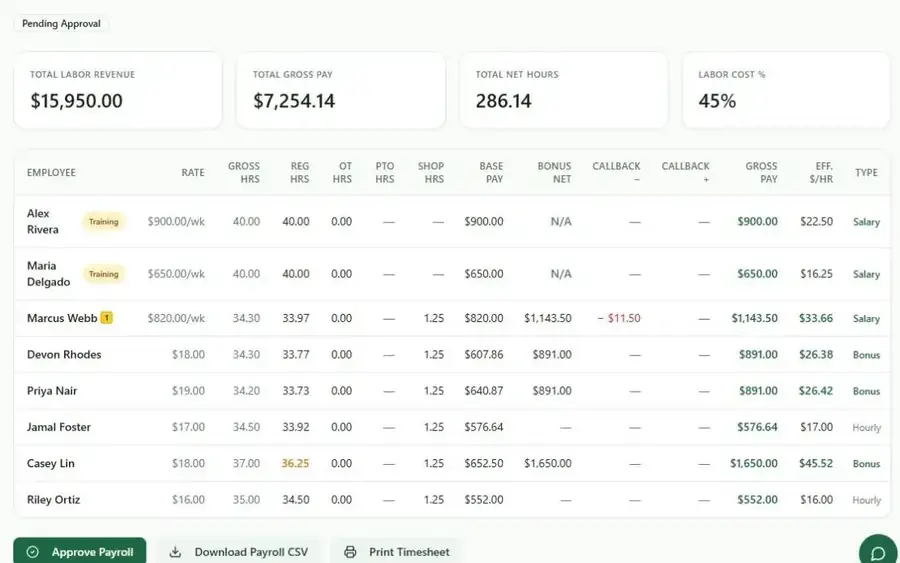Click the $820.00/wk rate for Marcus Webb
Viewport: 900px width, 563px height.
(176, 318)
